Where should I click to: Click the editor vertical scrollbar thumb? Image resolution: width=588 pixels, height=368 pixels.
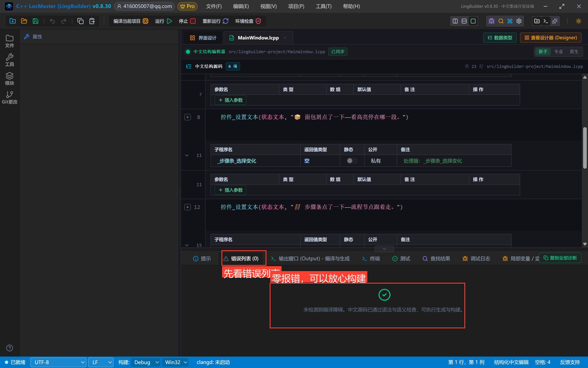pos(585,148)
